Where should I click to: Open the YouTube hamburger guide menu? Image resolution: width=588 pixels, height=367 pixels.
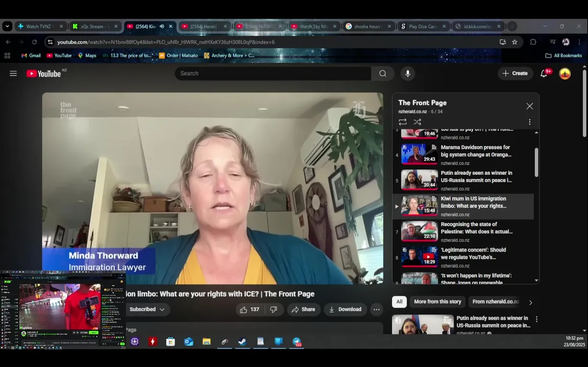pos(13,73)
